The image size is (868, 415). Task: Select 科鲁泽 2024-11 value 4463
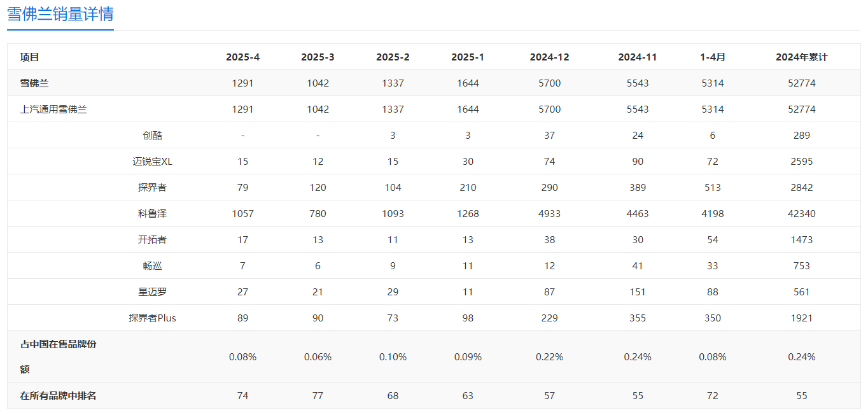pos(638,214)
